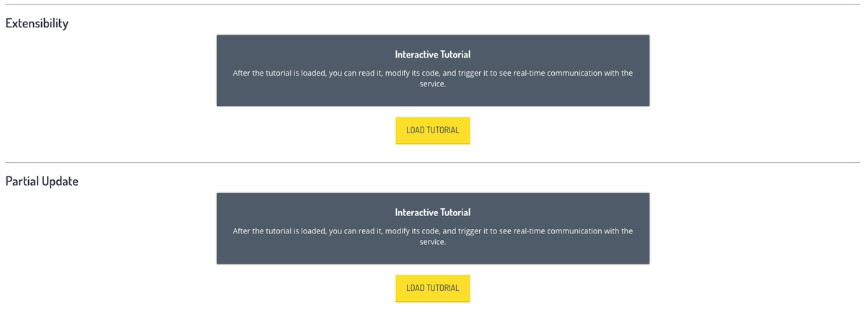The width and height of the screenshot is (868, 317).
Task: Click "After the tutorial is loaded" in Partial Update box
Action: [279, 231]
